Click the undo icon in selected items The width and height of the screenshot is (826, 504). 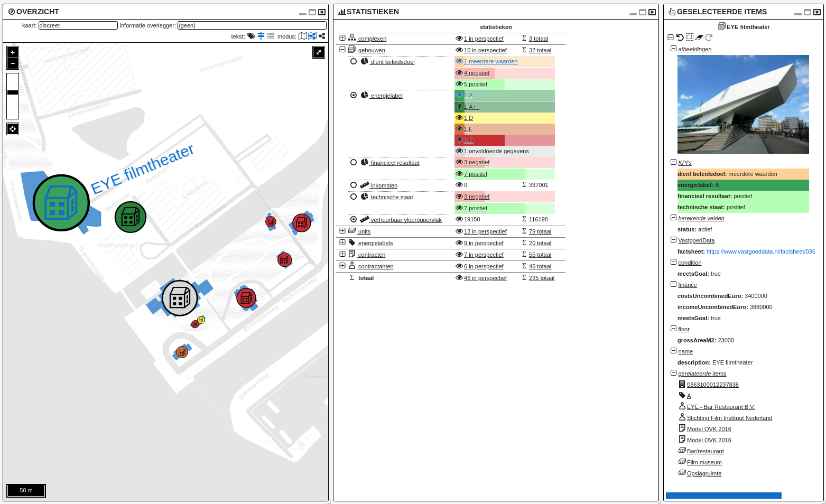680,38
